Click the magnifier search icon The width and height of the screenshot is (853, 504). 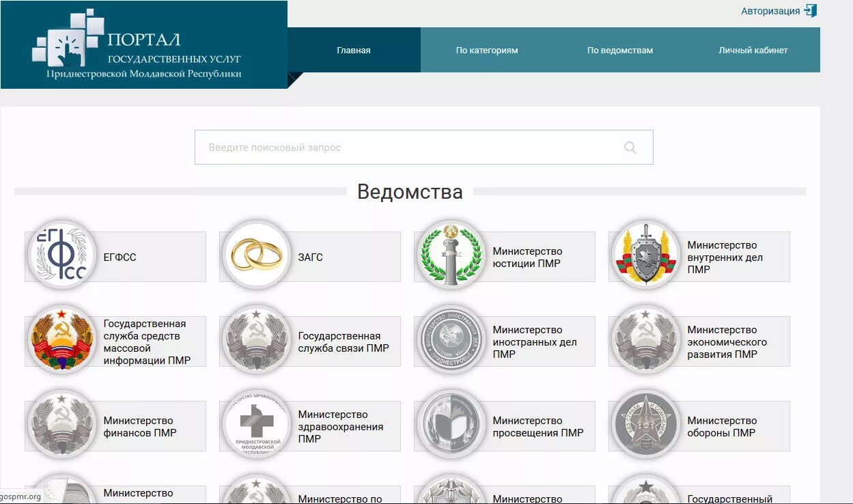pos(630,148)
